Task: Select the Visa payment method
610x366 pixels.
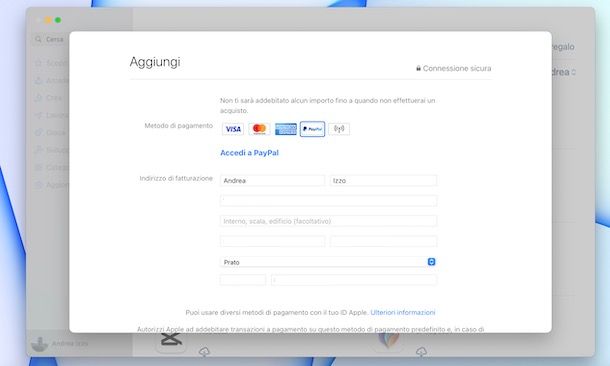Action: coord(233,129)
